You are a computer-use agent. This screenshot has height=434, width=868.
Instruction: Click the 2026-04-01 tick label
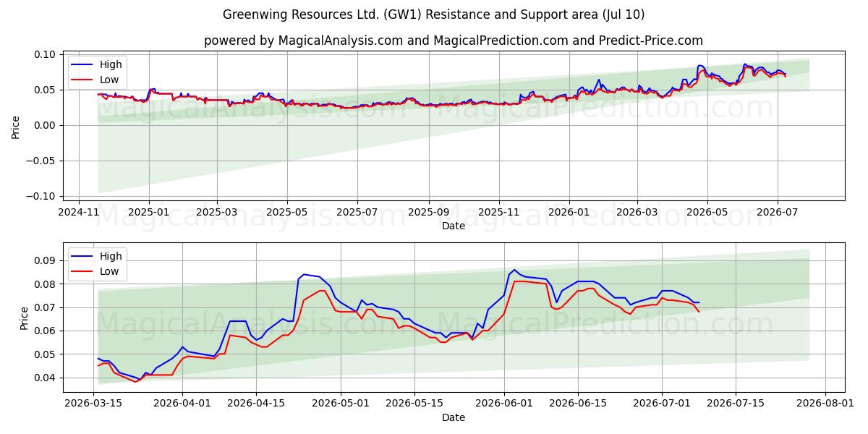pyautogui.click(x=182, y=404)
